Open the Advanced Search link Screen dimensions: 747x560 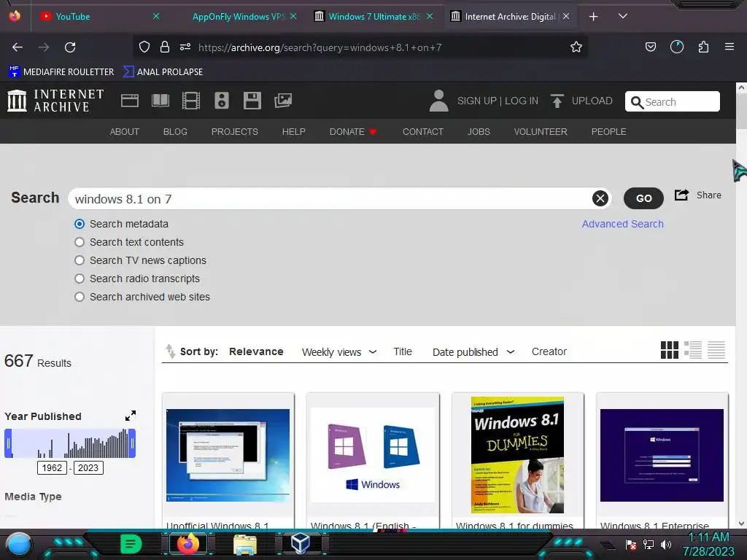point(622,224)
